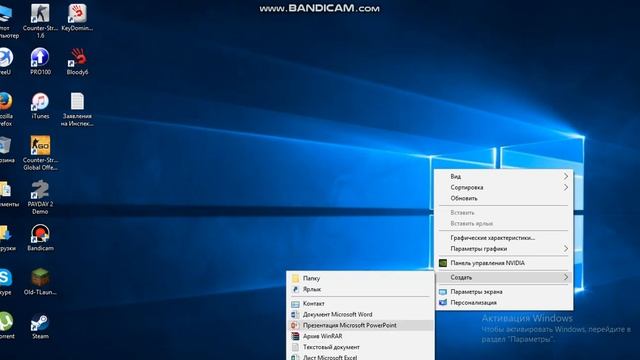The height and width of the screenshot is (360, 640).
Task: Open Параметры экрана from context menu
Action: point(504,292)
